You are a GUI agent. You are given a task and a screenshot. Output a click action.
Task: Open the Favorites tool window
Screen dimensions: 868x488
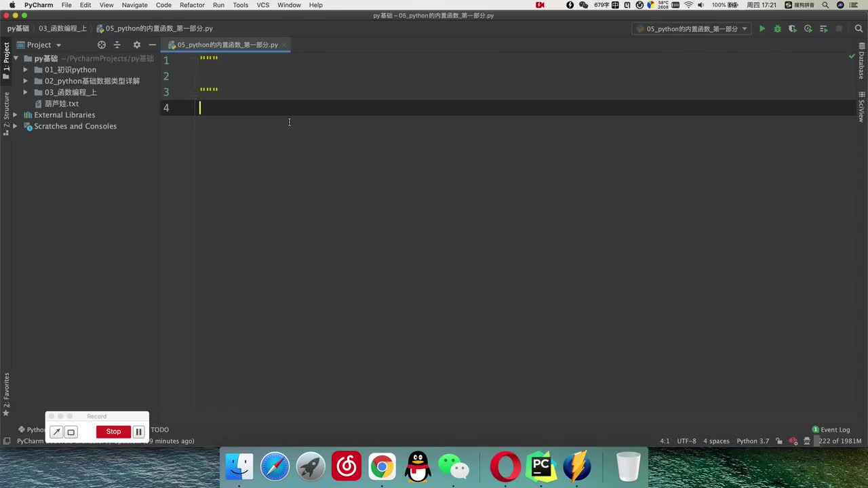click(6, 394)
